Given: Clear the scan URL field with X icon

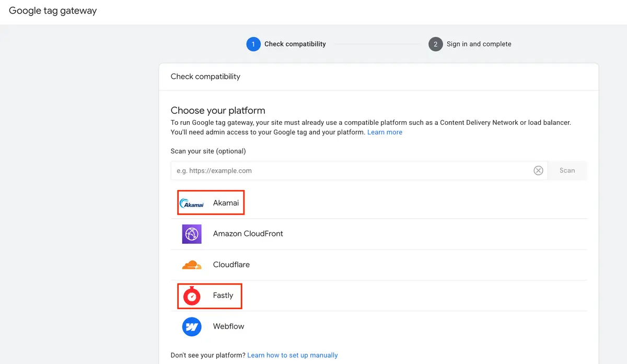Looking at the screenshot, I should tap(538, 171).
